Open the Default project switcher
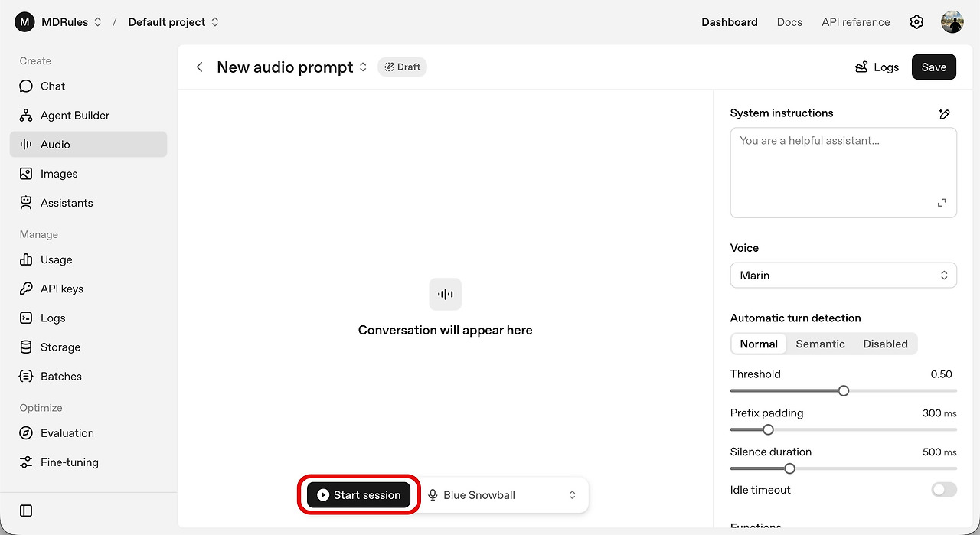980x535 pixels. click(174, 22)
